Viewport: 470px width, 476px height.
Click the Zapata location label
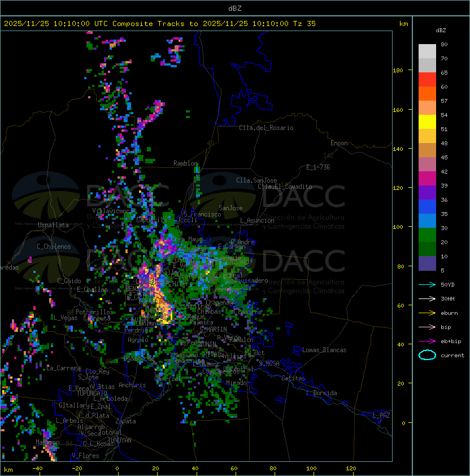pyautogui.click(x=125, y=421)
